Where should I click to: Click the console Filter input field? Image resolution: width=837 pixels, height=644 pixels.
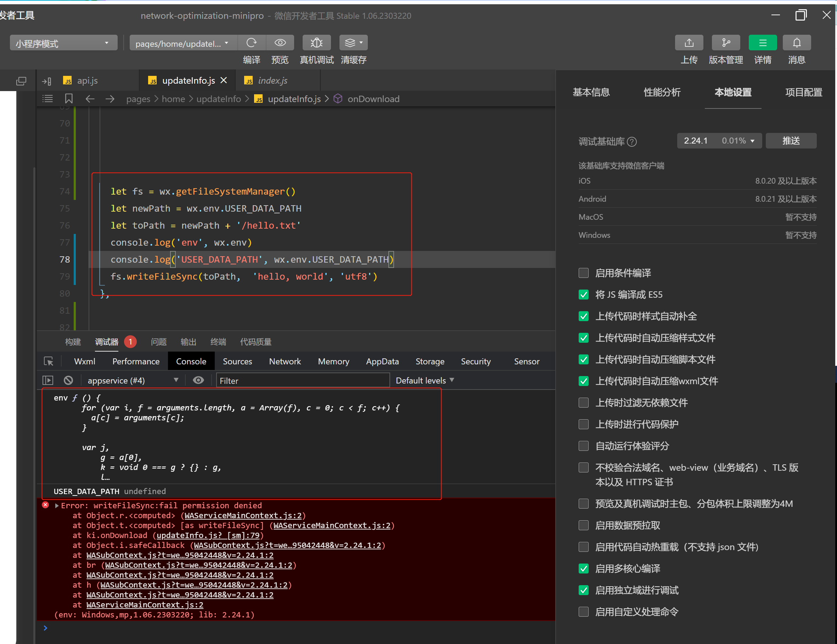pyautogui.click(x=303, y=380)
